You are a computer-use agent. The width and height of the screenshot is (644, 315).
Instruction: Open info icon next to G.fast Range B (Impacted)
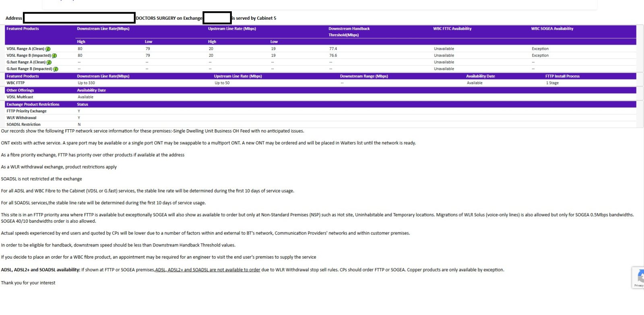pyautogui.click(x=56, y=69)
